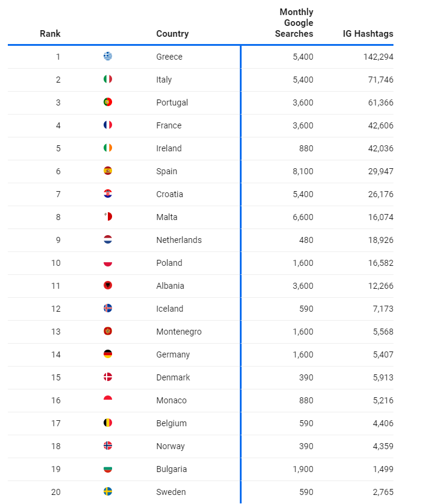Image resolution: width=426 pixels, height=504 pixels.
Task: Sort by the Country column header
Action: (172, 34)
